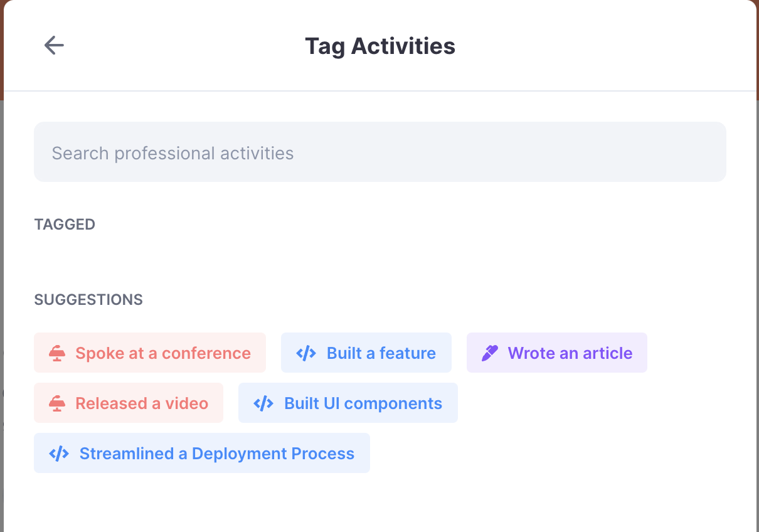This screenshot has height=532, width=759.
Task: Select the "Released a video" suggestion
Action: tap(129, 403)
